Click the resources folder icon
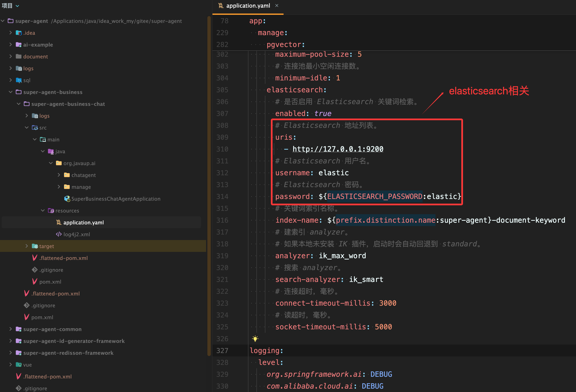This screenshot has height=392, width=576. 51,211
